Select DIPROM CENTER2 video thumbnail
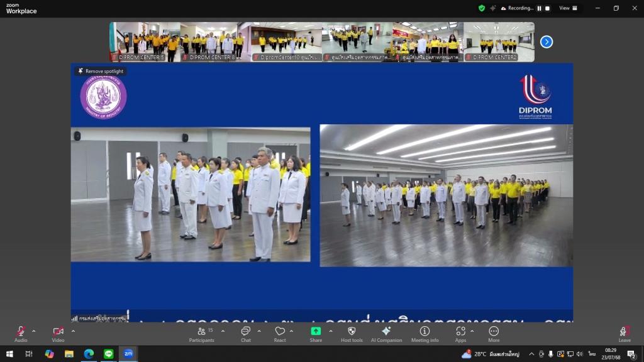The height and width of the screenshot is (362, 644). [499, 42]
